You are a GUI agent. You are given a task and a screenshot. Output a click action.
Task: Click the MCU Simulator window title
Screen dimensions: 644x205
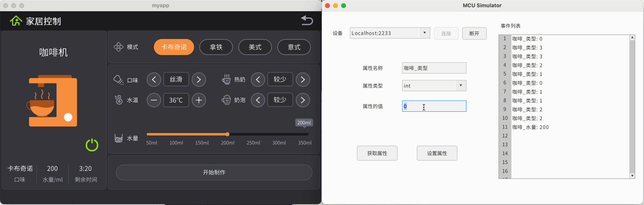pyautogui.click(x=482, y=5)
